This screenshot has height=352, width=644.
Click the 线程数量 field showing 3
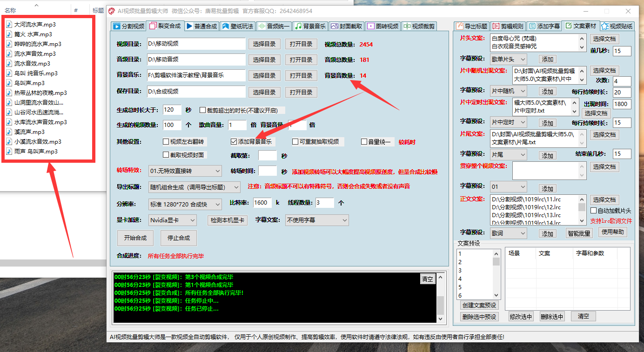[324, 203]
